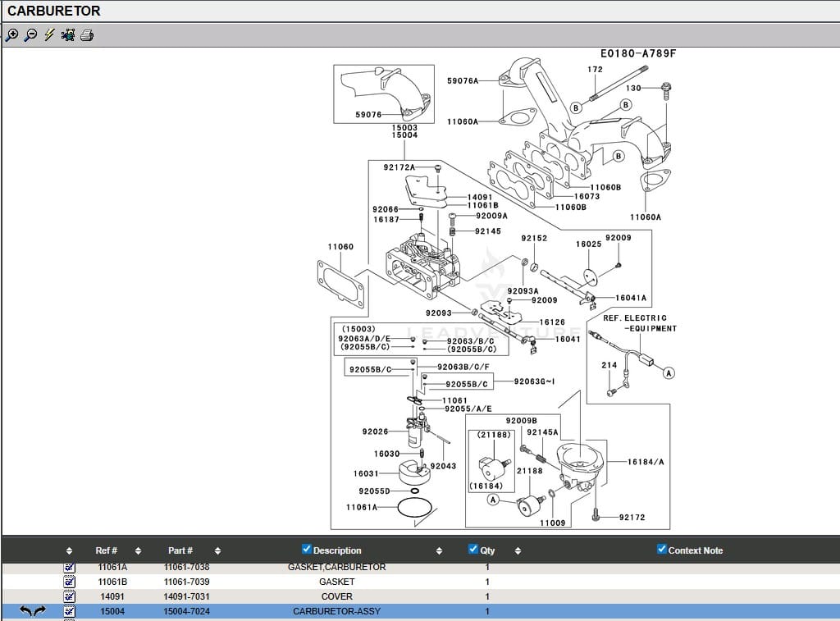Click the zoom out magnifier icon
The height and width of the screenshot is (621, 840).
coord(30,34)
